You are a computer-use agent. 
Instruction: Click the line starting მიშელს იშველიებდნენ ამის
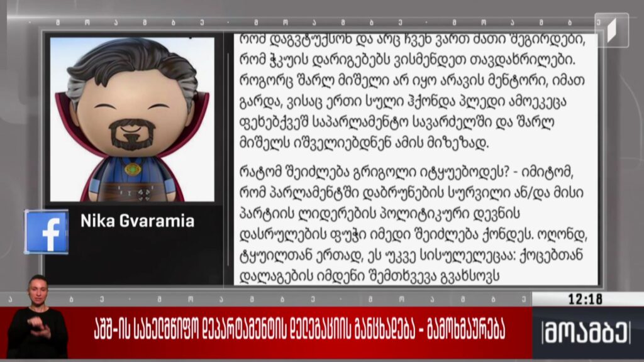coord(364,143)
